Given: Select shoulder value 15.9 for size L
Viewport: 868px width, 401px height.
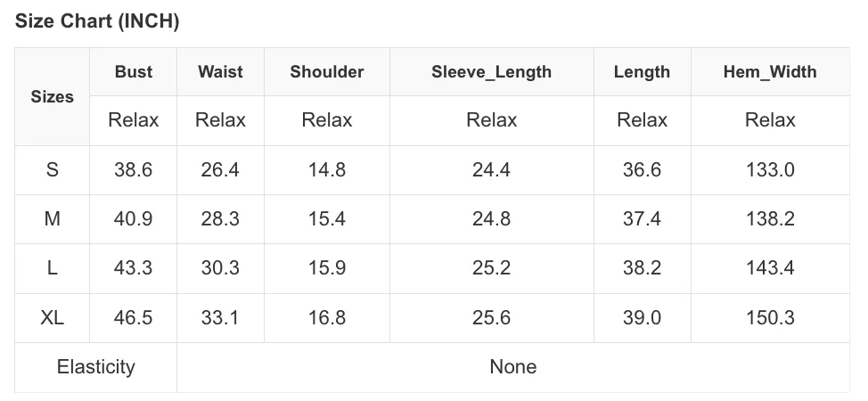Looking at the screenshot, I should pos(327,268).
